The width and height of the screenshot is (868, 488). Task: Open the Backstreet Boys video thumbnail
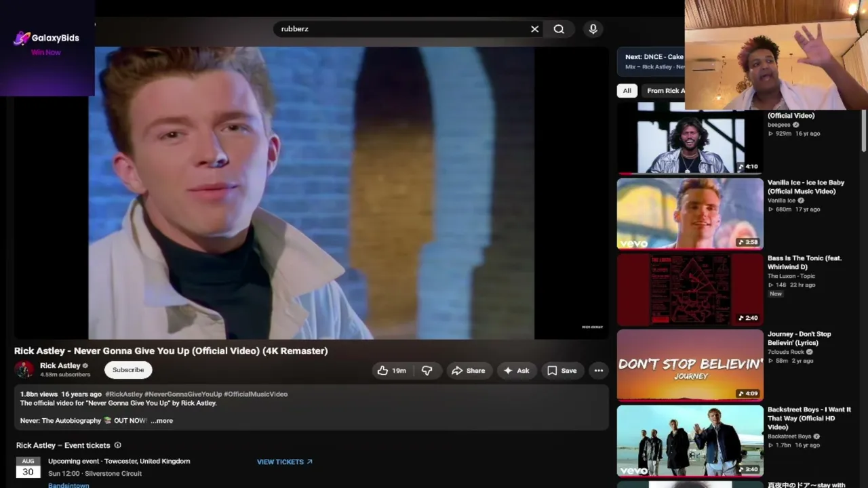690,441
